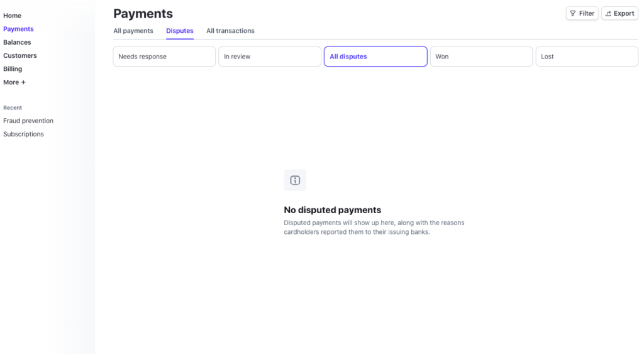Click the info icon above empty message

(x=295, y=180)
